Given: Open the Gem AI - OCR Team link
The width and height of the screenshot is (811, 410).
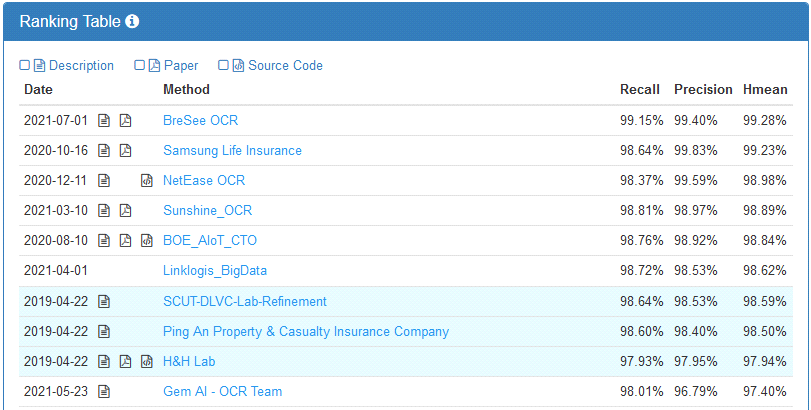Looking at the screenshot, I should pyautogui.click(x=222, y=391).
